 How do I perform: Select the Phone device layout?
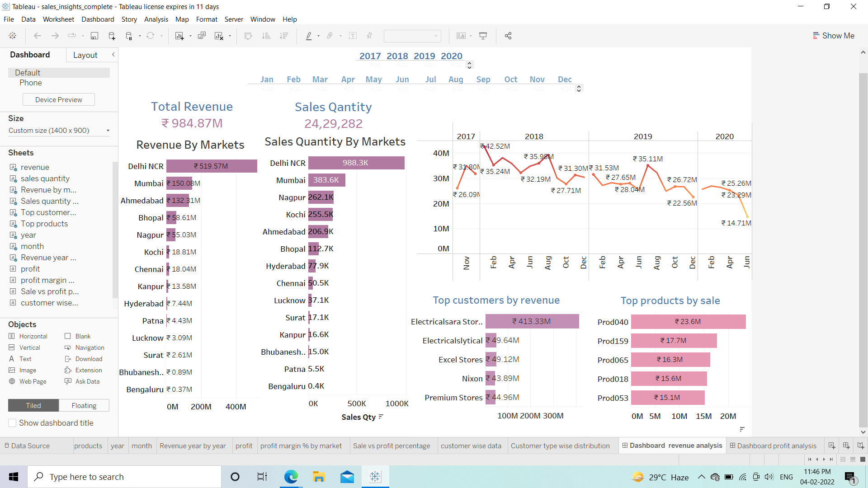pos(31,83)
